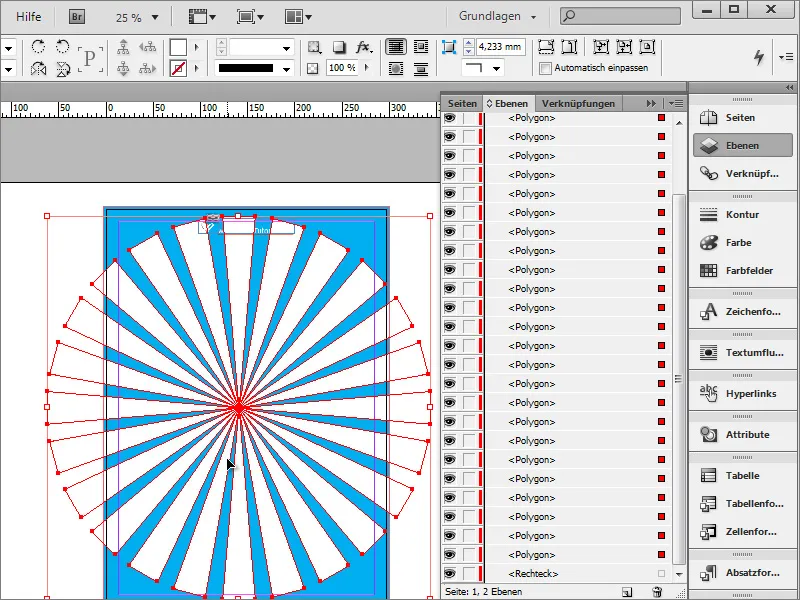
Task: Toggle the lock box of the Rechteck item
Action: pos(469,574)
